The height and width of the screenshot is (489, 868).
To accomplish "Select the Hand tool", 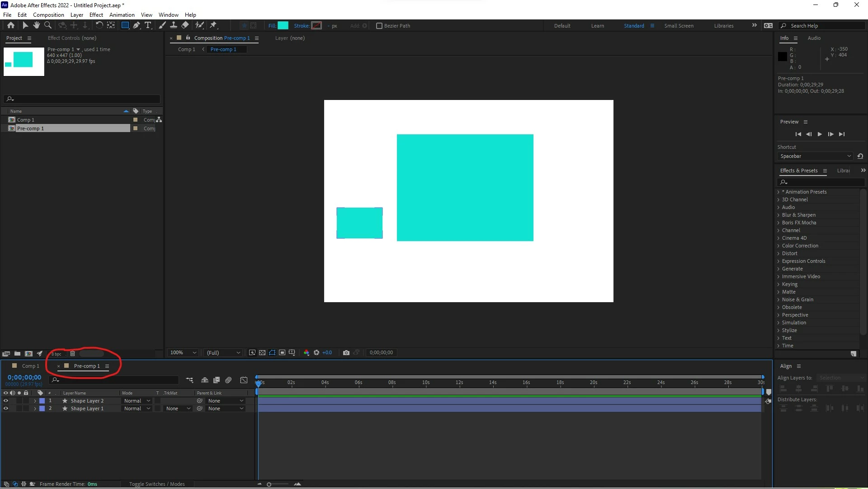I will click(37, 25).
